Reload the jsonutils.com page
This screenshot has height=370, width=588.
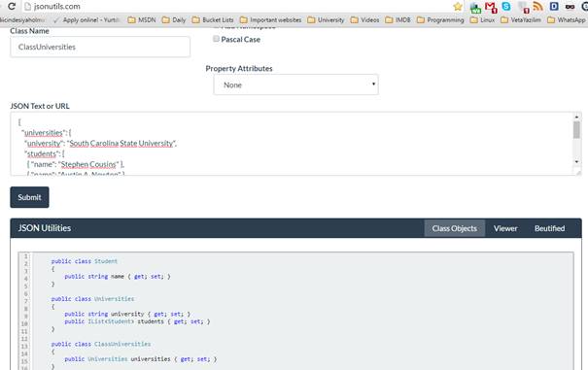[12, 7]
